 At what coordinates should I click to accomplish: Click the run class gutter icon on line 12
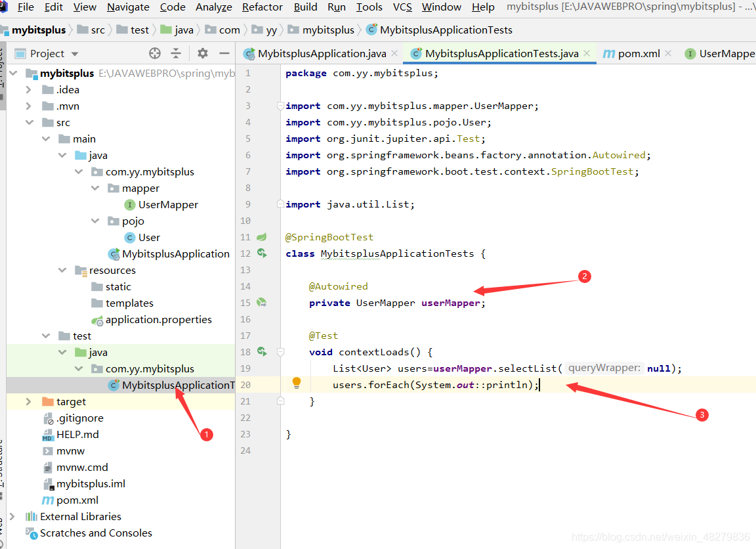click(x=262, y=253)
